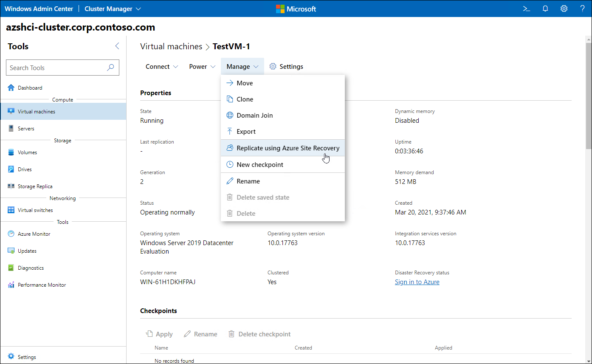Open Storage Replica tool

tap(63, 186)
